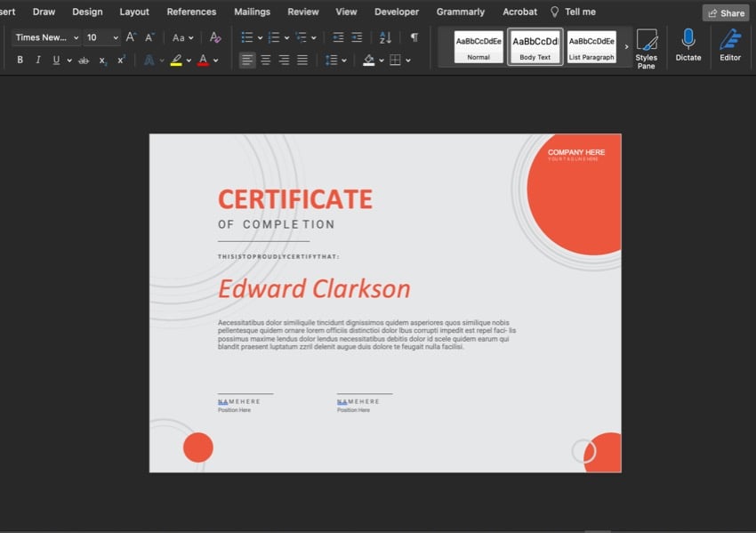Open the font size dropdown
The width and height of the screenshot is (756, 533).
pos(101,37)
